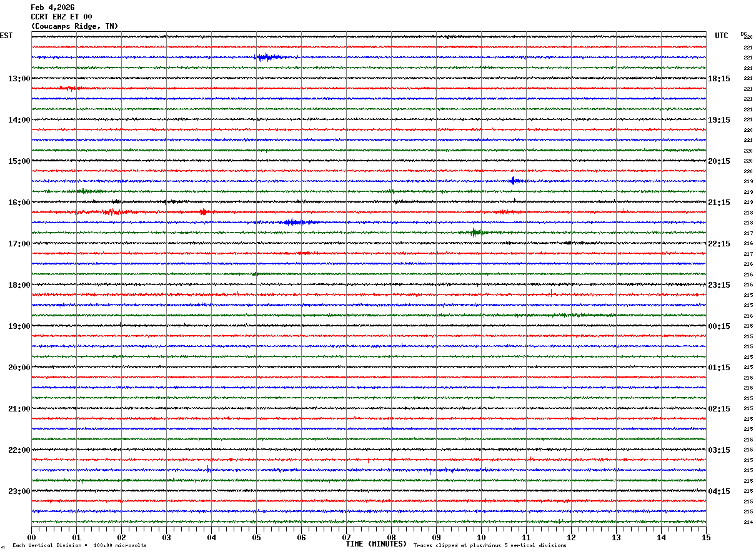Select the CCRT EHZ ET 00 station label

tap(61, 17)
